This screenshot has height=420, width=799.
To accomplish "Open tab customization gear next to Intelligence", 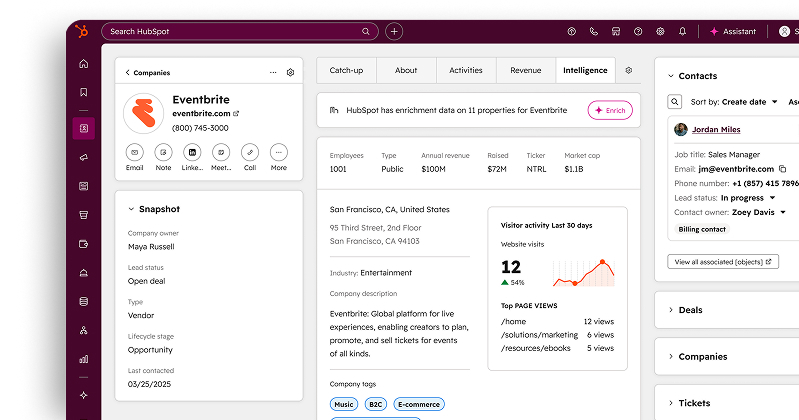I will 629,70.
